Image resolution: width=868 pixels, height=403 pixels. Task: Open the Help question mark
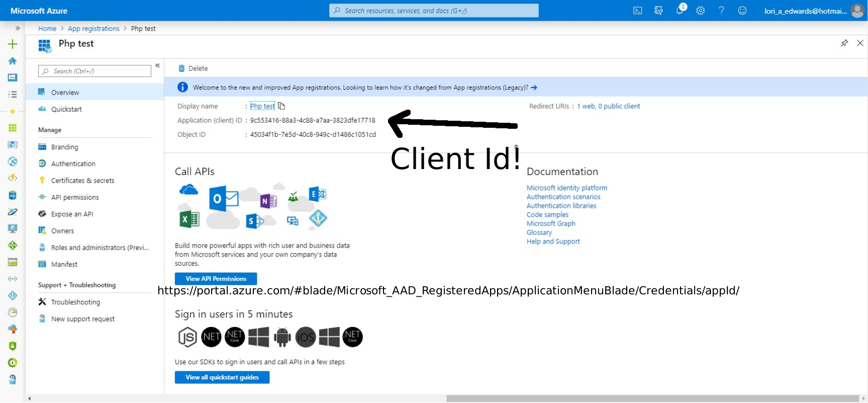pyautogui.click(x=721, y=11)
